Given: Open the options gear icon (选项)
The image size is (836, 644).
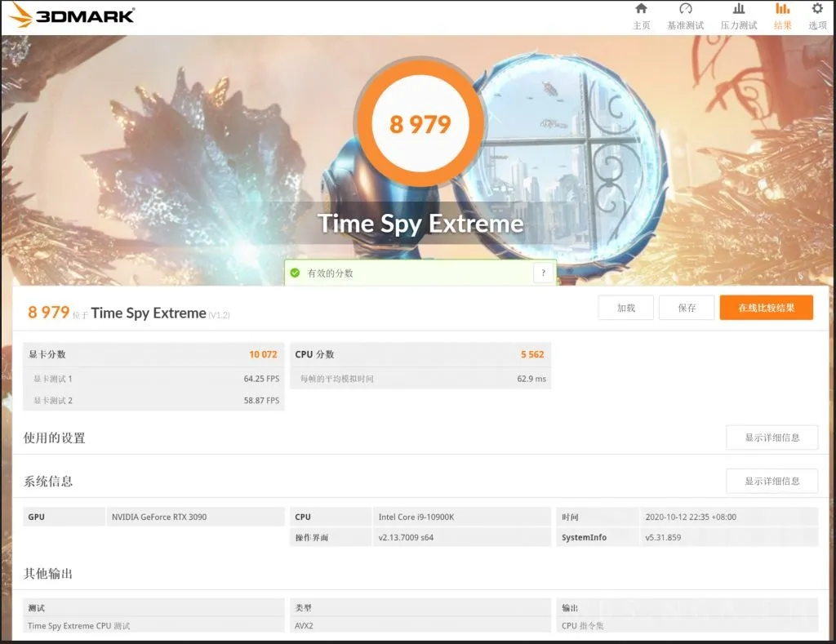Looking at the screenshot, I should tap(817, 8).
